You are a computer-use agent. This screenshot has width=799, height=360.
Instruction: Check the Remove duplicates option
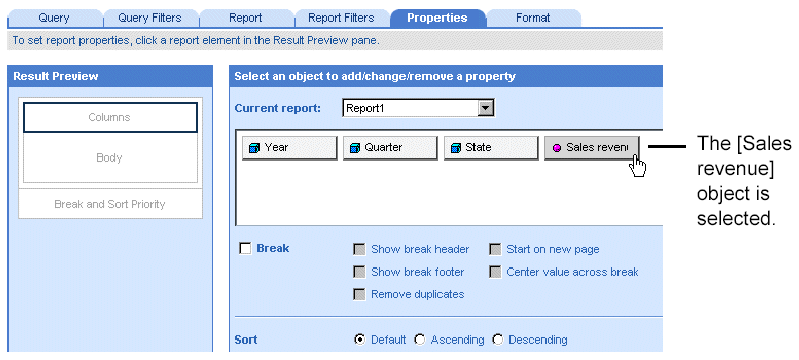(360, 294)
